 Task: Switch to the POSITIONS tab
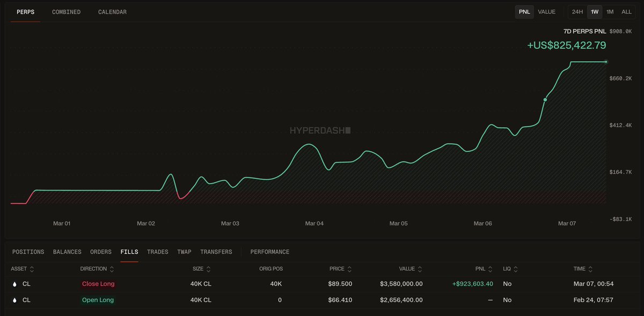point(28,252)
